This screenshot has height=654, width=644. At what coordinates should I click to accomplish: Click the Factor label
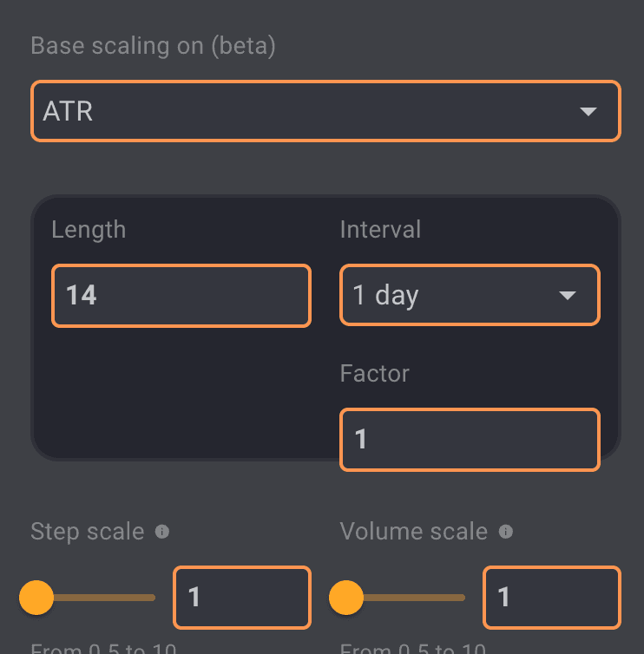[374, 374]
